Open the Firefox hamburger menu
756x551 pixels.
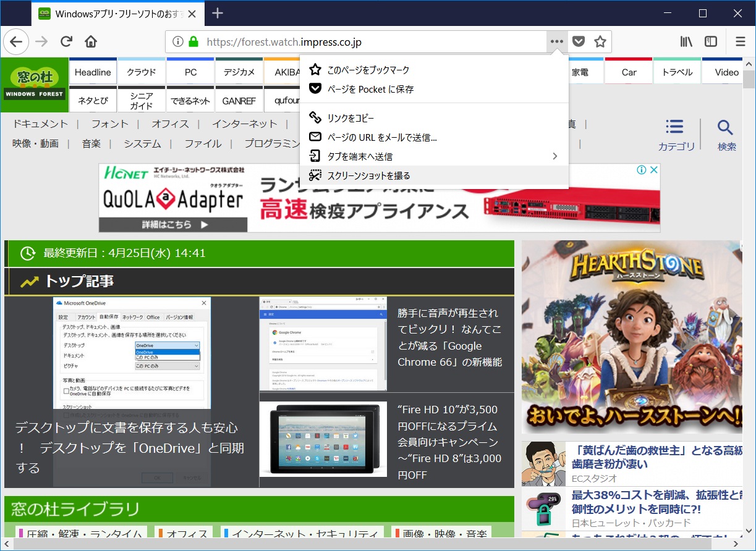pyautogui.click(x=740, y=41)
